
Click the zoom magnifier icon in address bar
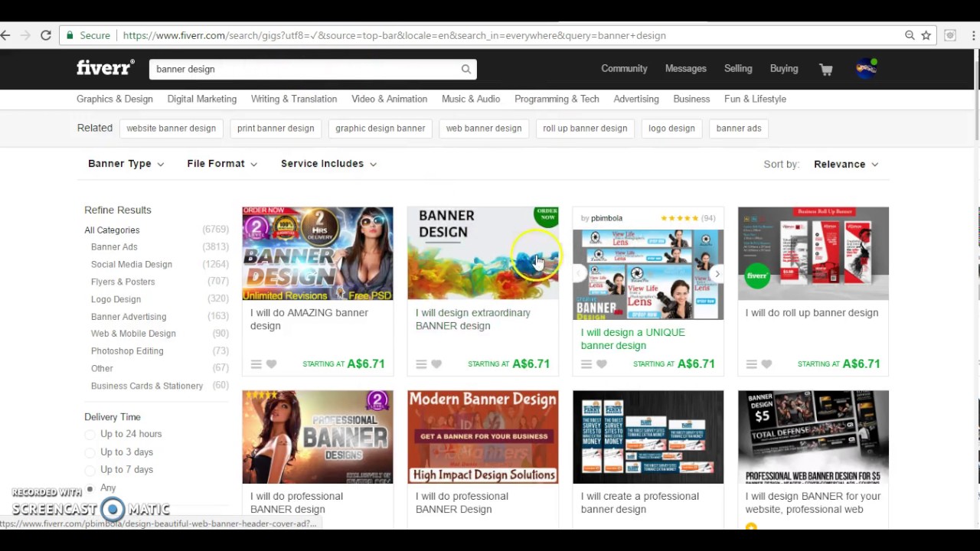pyautogui.click(x=910, y=35)
